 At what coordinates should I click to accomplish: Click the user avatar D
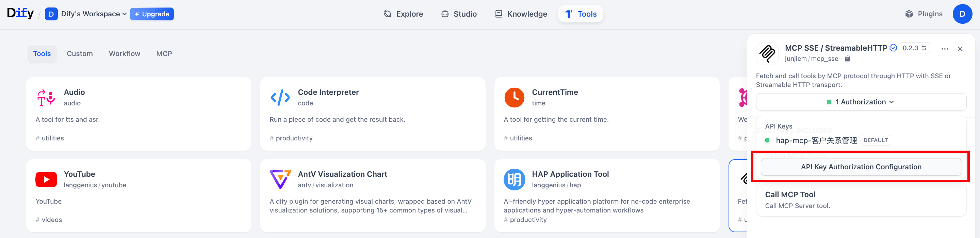click(x=962, y=14)
